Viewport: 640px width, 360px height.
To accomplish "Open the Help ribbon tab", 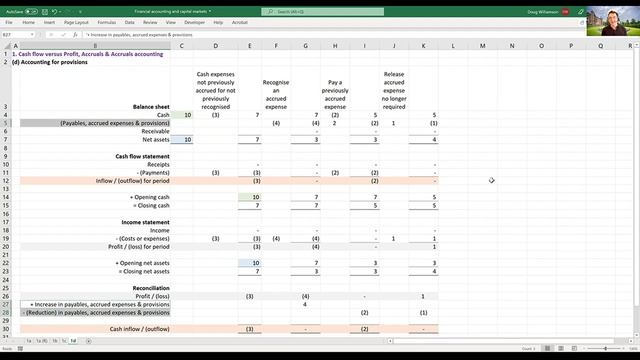I will pos(218,22).
